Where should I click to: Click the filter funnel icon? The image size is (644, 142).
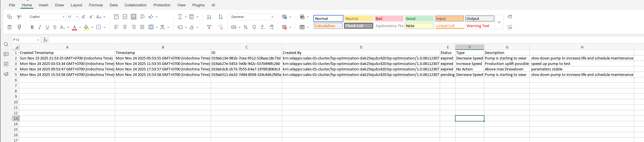point(209,27)
